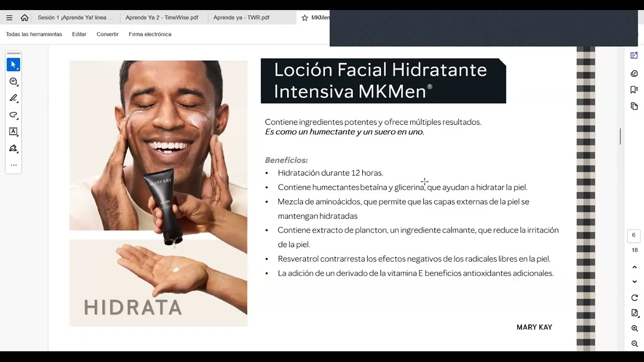Screen dimensions: 644x362
Task: Open the page display options icon
Action: pos(634,313)
